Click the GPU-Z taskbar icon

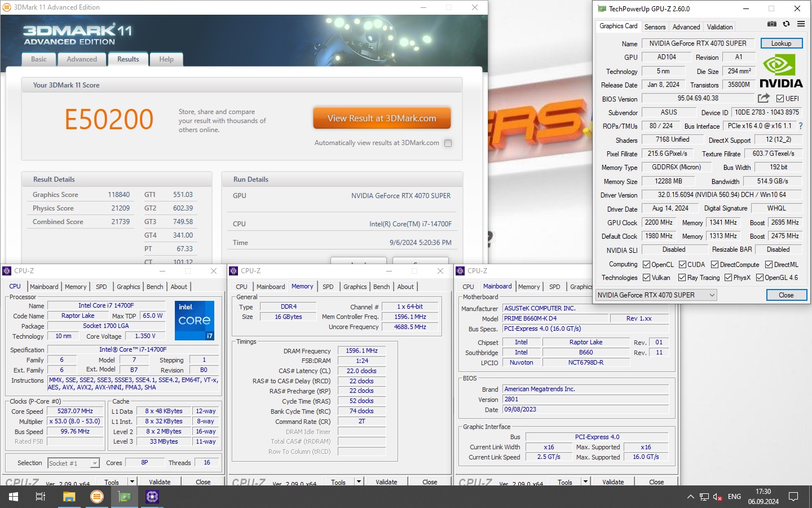point(125,497)
